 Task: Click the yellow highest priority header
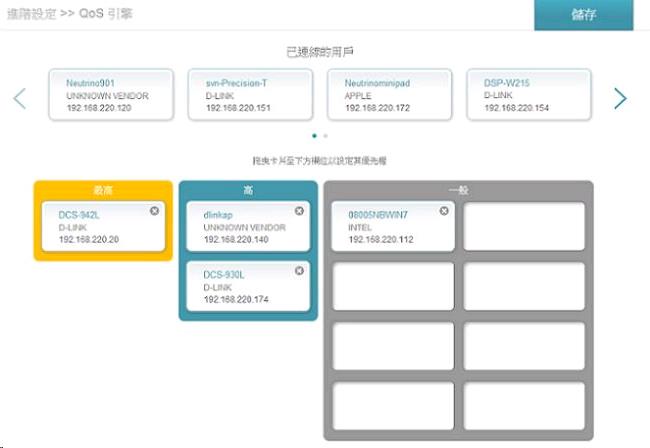(103, 190)
